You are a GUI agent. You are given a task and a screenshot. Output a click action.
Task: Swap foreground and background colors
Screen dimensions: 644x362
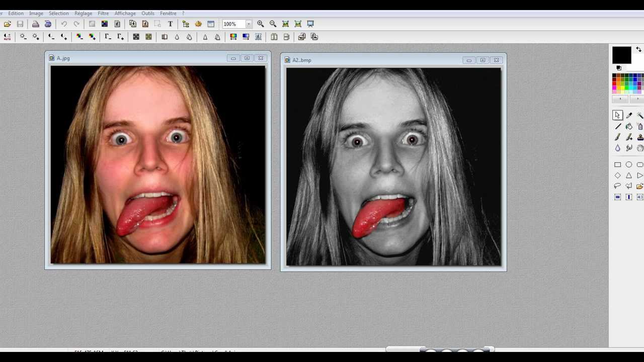pyautogui.click(x=638, y=49)
